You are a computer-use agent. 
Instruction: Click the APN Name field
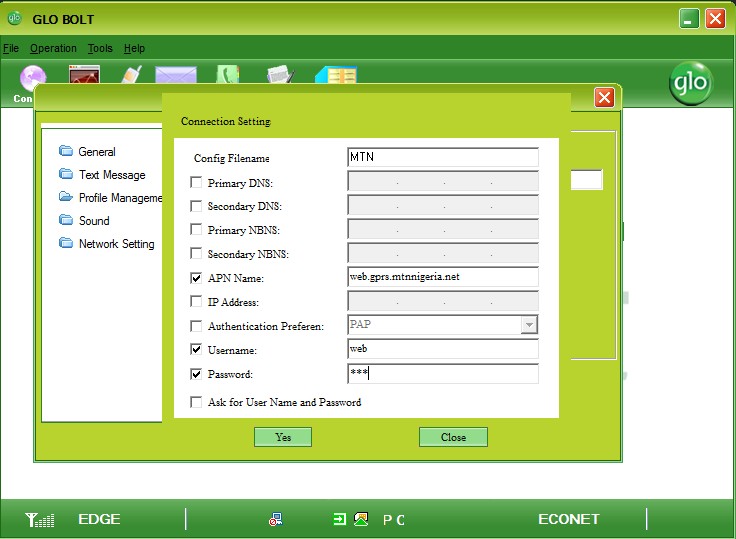443,277
